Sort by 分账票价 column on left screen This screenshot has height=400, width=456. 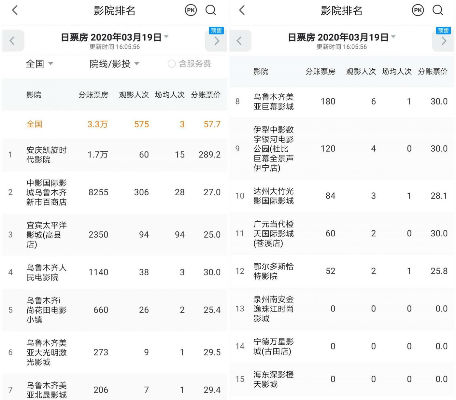pos(205,95)
